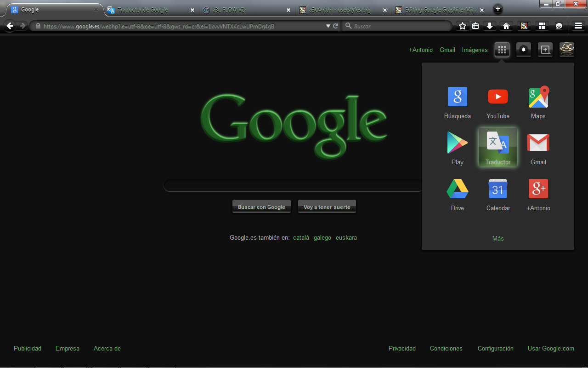
Task: Click Voy a tener suerte button
Action: tap(327, 207)
